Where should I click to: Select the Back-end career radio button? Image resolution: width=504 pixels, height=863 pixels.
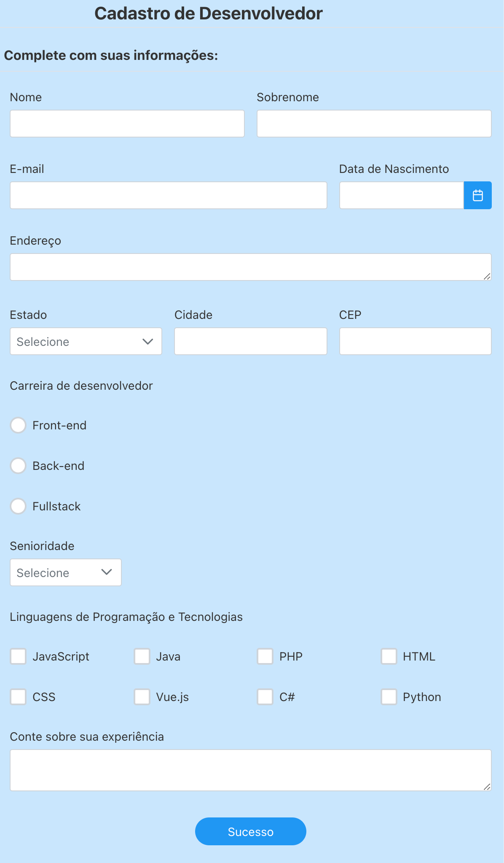click(18, 466)
